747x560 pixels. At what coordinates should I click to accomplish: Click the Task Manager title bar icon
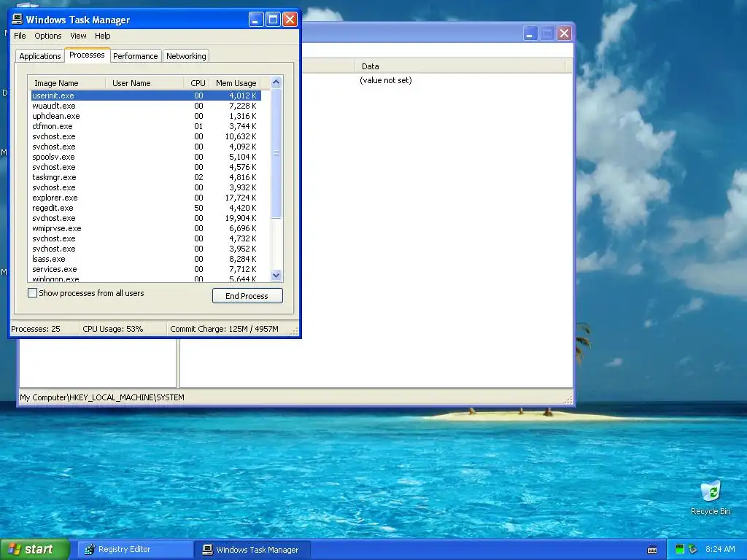click(18, 19)
